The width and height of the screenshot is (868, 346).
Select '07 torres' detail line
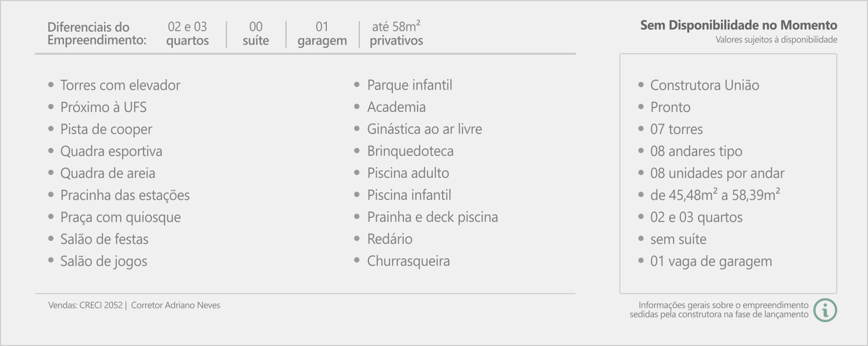point(677,129)
